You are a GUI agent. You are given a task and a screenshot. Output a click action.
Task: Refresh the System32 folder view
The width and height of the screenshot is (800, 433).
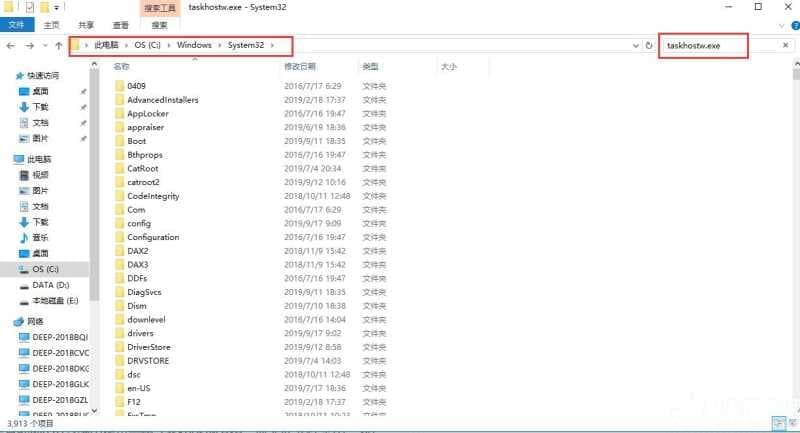pos(649,45)
